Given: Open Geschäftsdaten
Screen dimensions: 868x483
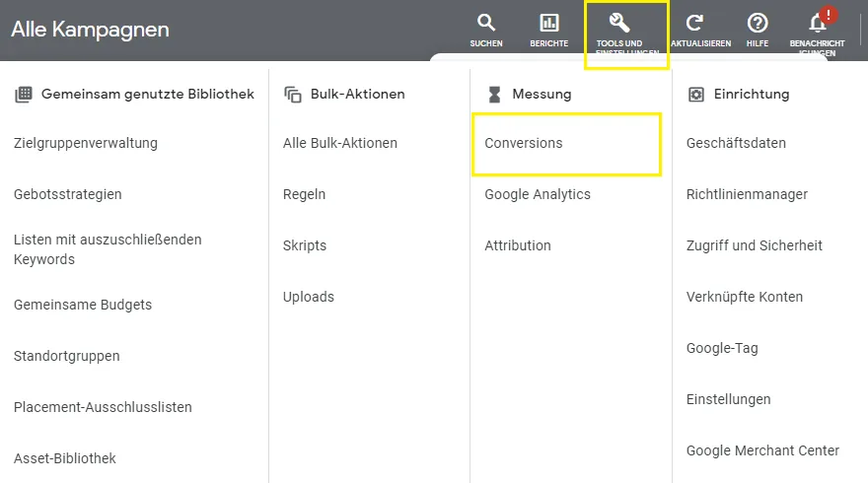Looking at the screenshot, I should (736, 143).
